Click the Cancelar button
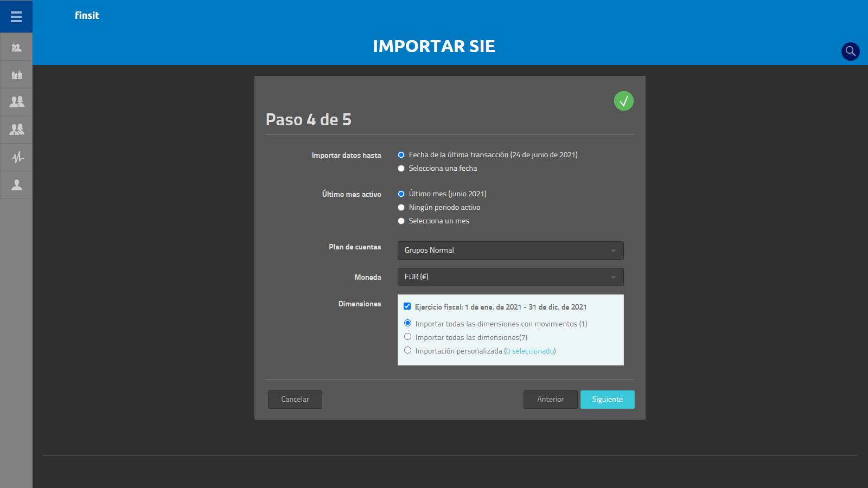 [x=295, y=400]
